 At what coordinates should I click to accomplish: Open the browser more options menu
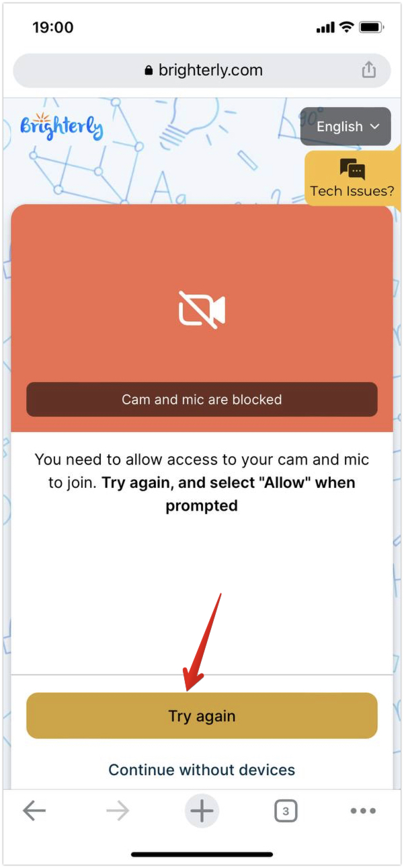point(363,811)
